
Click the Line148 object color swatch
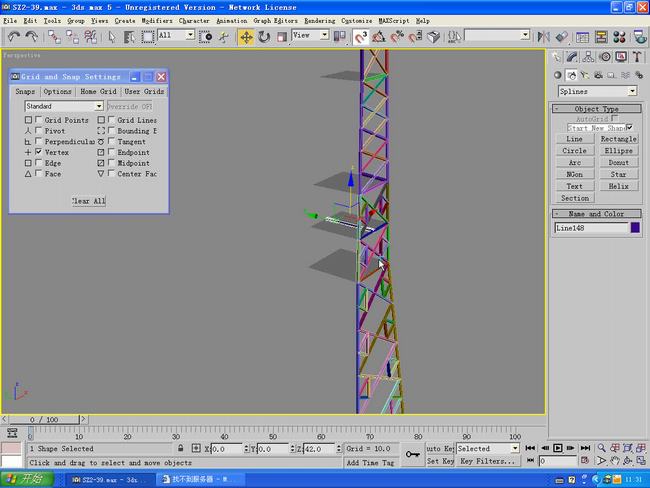click(x=635, y=228)
